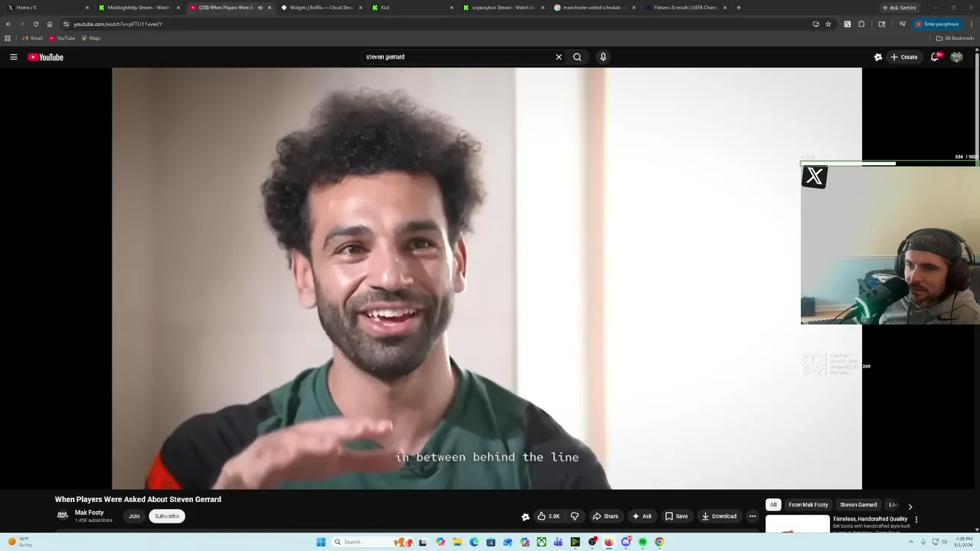Show more filter chips with the arrow
Viewport: 980px width, 551px height.
point(910,506)
